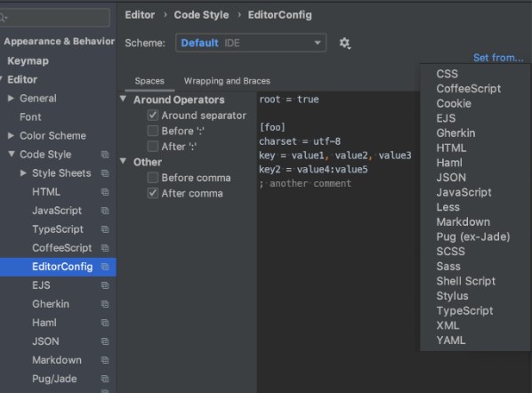The height and width of the screenshot is (393, 532).
Task: Enable the After ':' checkbox
Action: click(x=153, y=147)
